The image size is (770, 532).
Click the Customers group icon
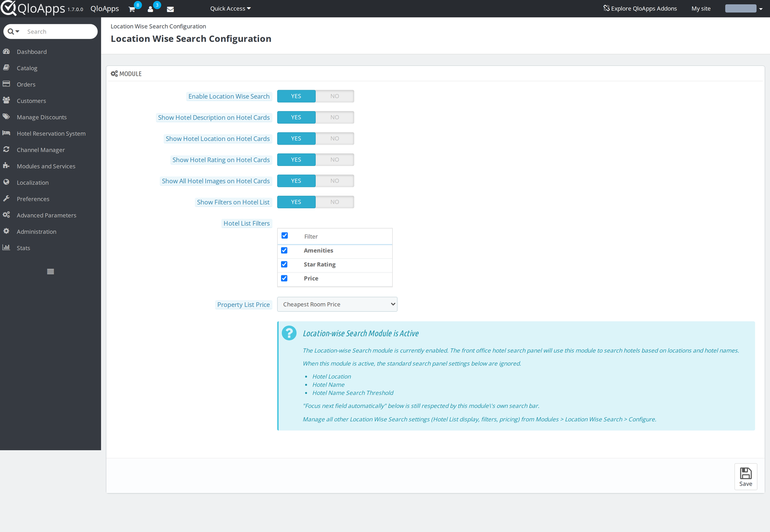[7, 101]
